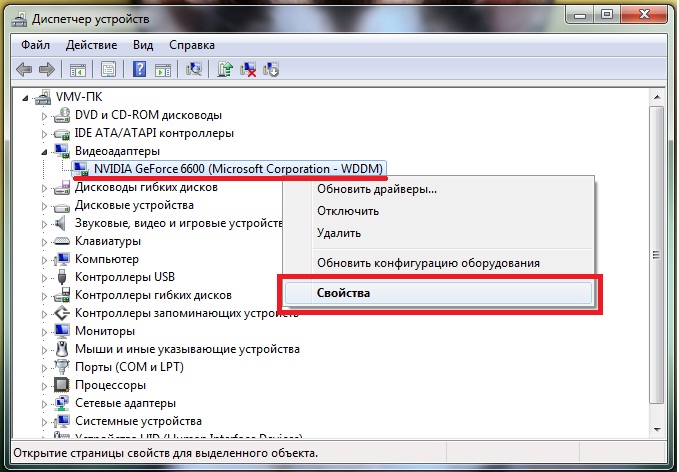Click the Дисковые устройства disk icon

(62, 206)
